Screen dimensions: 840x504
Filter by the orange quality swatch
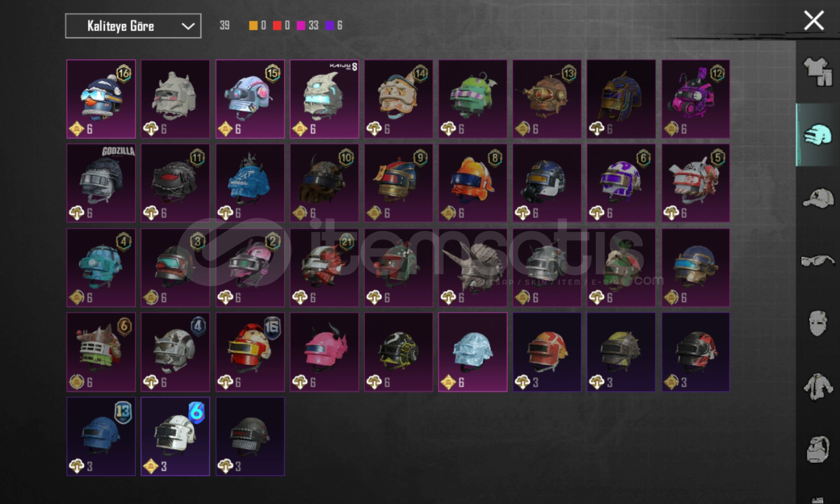253,26
